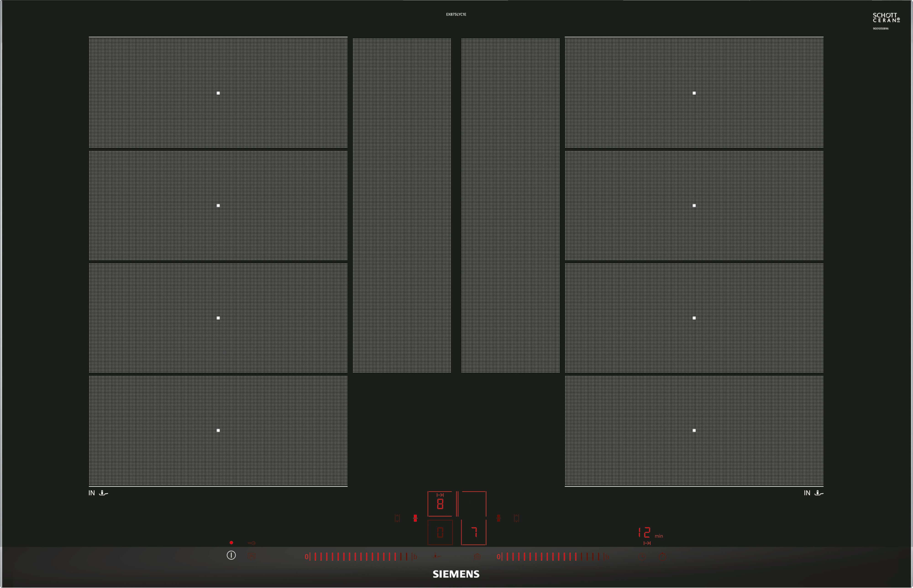
Task: Touch the third right cooking zone center dot
Action: point(694,318)
